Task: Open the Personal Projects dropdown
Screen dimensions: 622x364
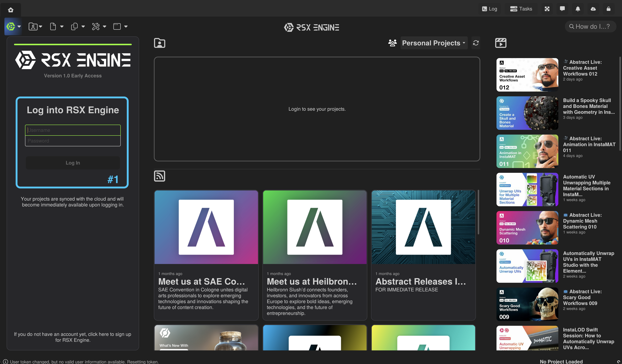Action: 434,43
